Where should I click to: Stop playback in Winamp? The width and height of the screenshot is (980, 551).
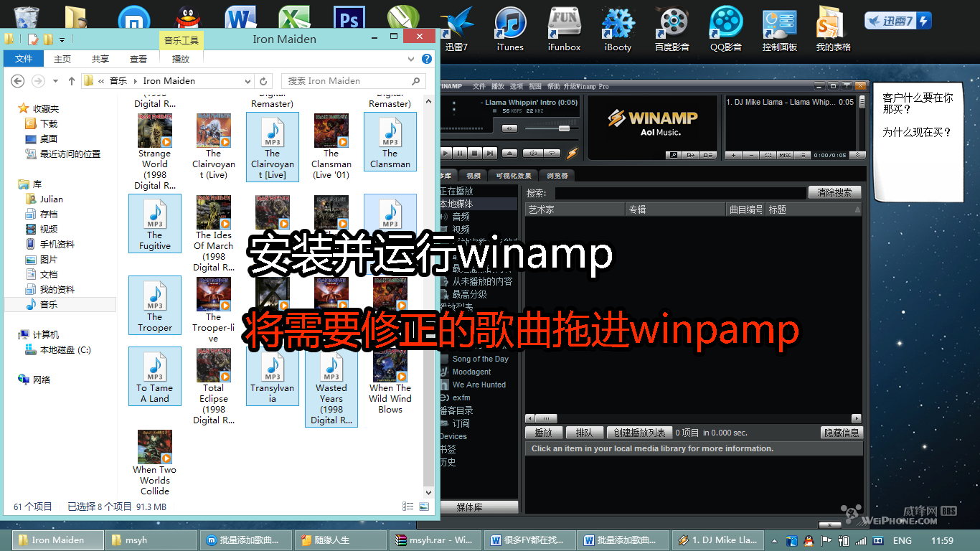[475, 153]
